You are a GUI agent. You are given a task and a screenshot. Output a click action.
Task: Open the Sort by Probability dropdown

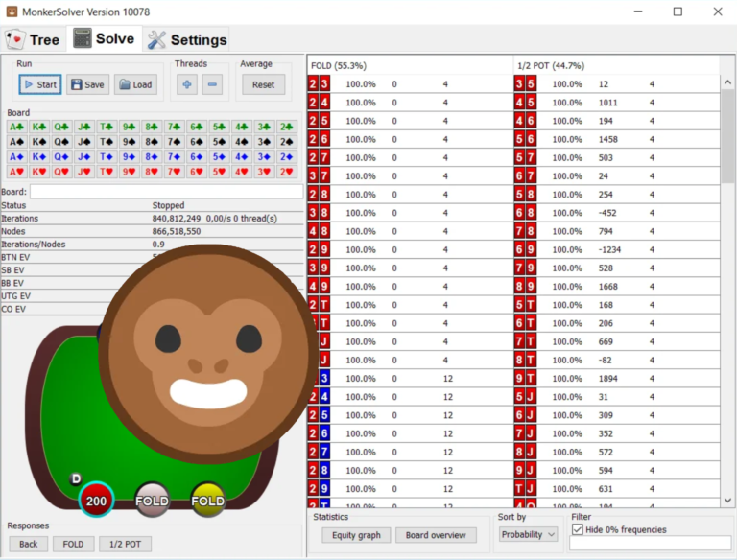[x=529, y=535]
